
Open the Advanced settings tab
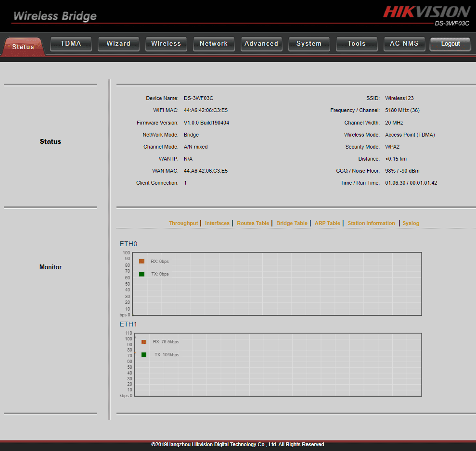[261, 44]
